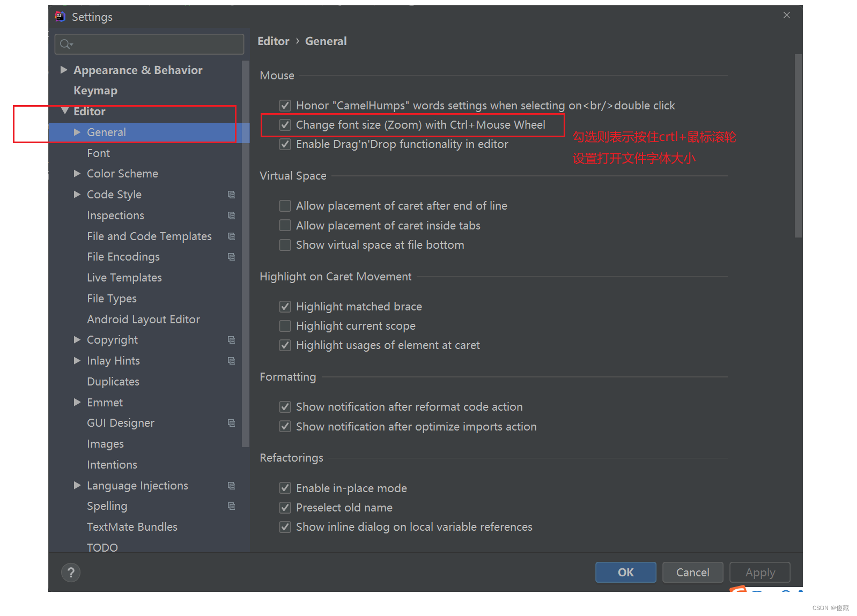The width and height of the screenshot is (857, 616).
Task: Toggle Enable in-place mode checkbox
Action: click(285, 488)
